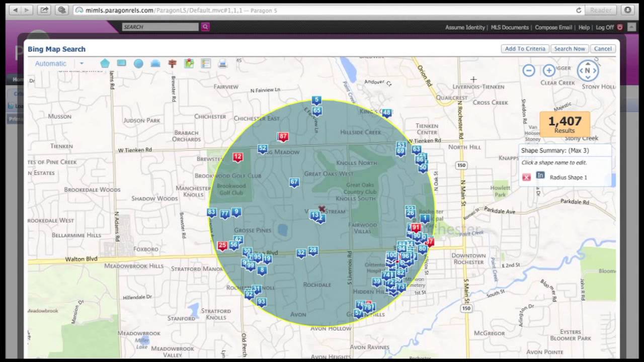Focus the Paragon SEARCH input field
Viewport: 644px width, 362px height.
pyautogui.click(x=160, y=27)
